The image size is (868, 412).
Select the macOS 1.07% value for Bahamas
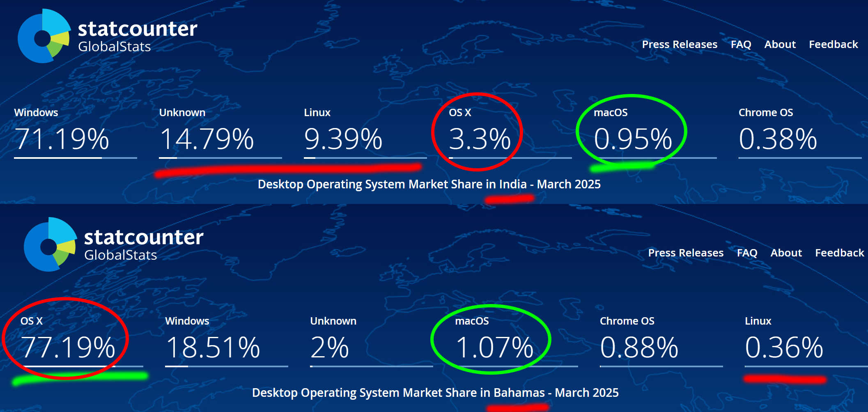point(494,347)
